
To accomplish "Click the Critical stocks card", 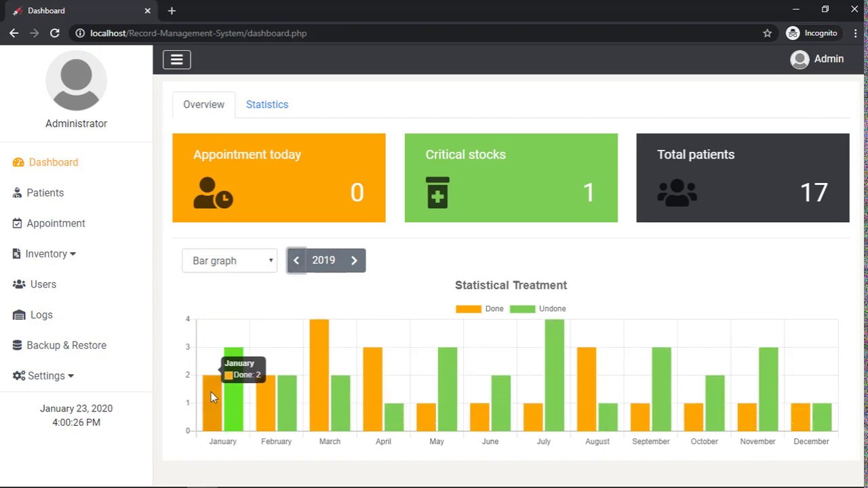I will (511, 178).
